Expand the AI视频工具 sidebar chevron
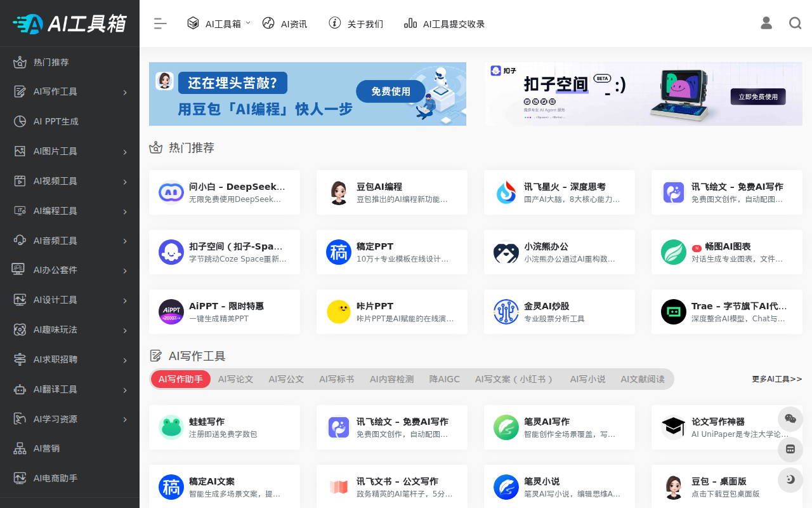Image resolution: width=812 pixels, height=508 pixels. click(125, 182)
